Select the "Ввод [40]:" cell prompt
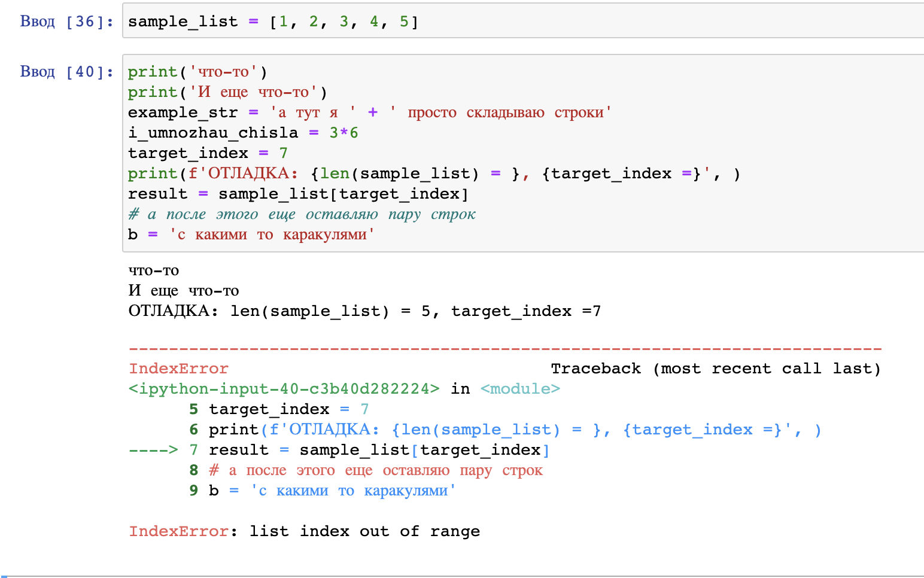 (66, 72)
